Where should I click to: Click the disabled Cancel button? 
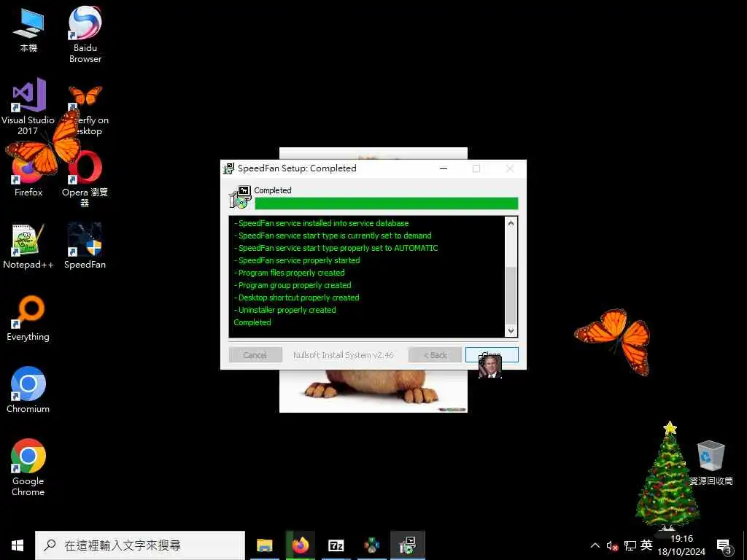coord(255,355)
